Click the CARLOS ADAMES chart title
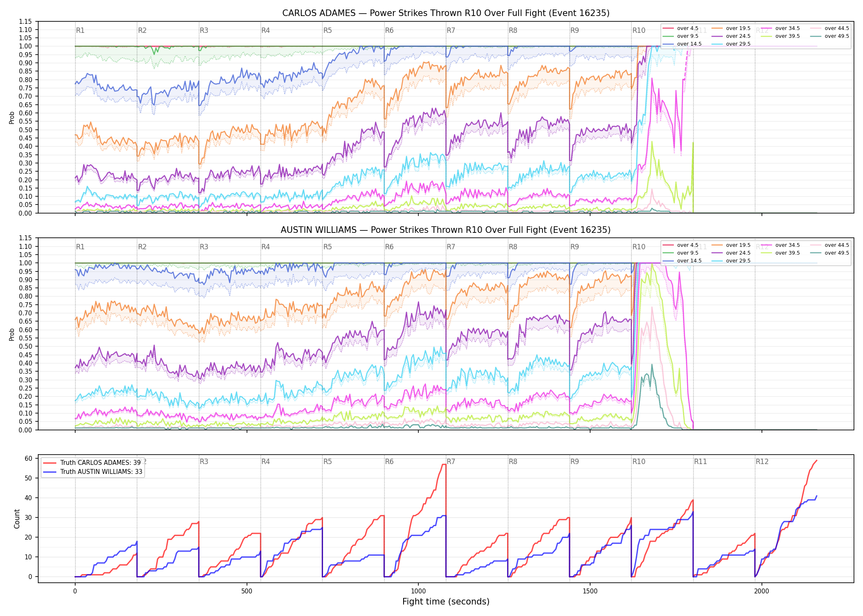This screenshot has width=863, height=616. click(446, 13)
